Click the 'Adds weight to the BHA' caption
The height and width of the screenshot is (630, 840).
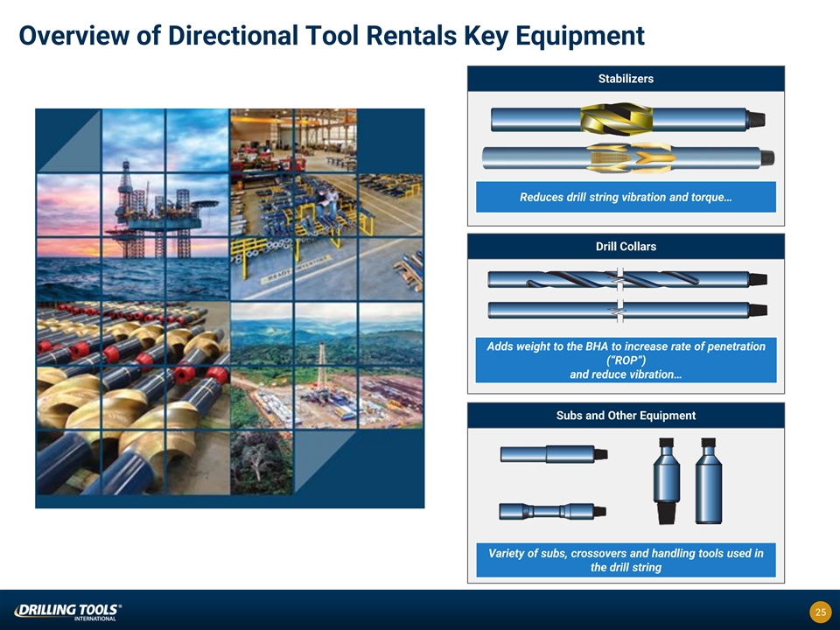coord(626,360)
